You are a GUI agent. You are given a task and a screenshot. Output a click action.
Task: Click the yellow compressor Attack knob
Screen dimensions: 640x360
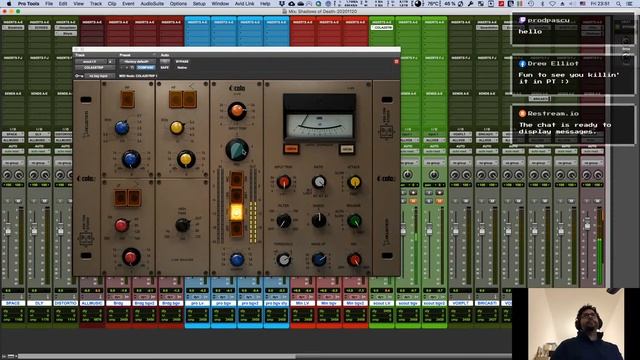point(354,182)
